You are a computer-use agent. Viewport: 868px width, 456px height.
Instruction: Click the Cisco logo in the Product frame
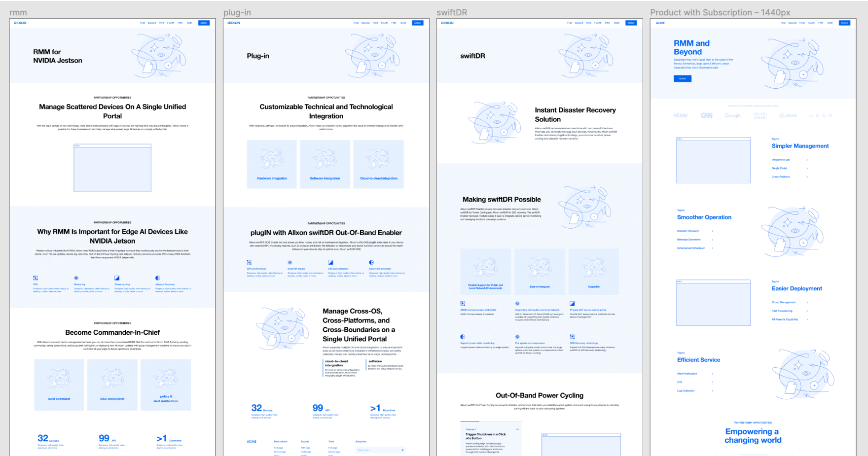tap(760, 115)
